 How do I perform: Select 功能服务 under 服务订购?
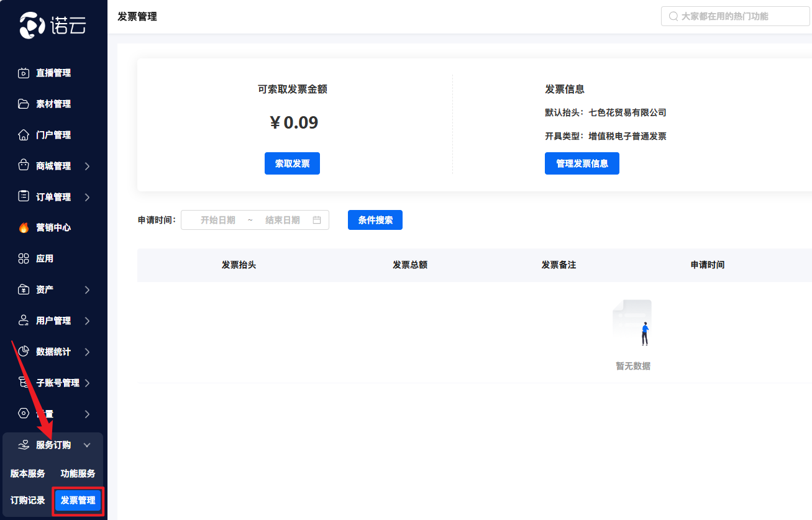click(78, 473)
